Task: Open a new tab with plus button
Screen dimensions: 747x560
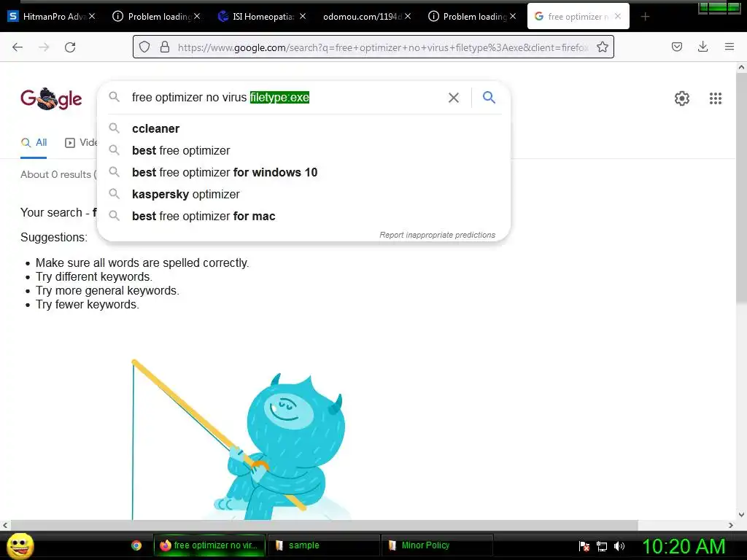Action: click(645, 17)
